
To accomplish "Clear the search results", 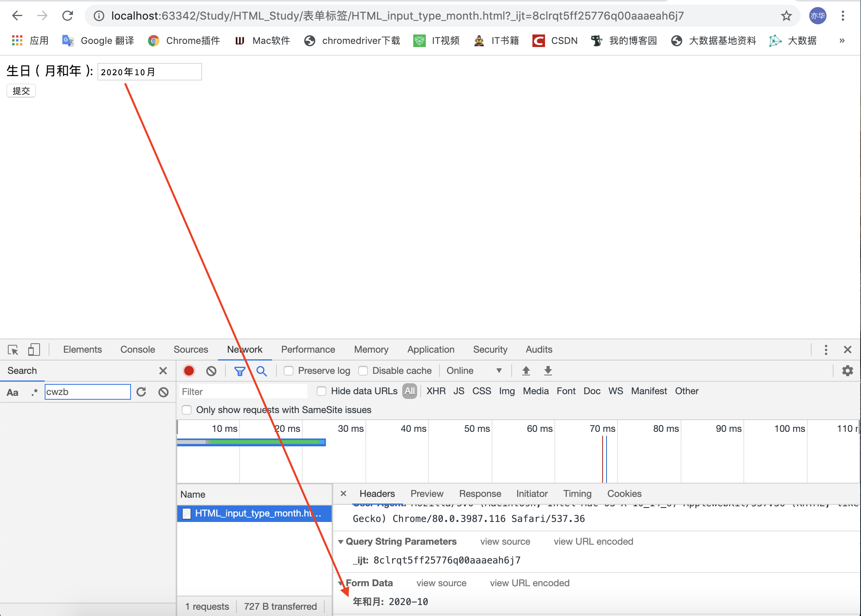I will point(163,392).
